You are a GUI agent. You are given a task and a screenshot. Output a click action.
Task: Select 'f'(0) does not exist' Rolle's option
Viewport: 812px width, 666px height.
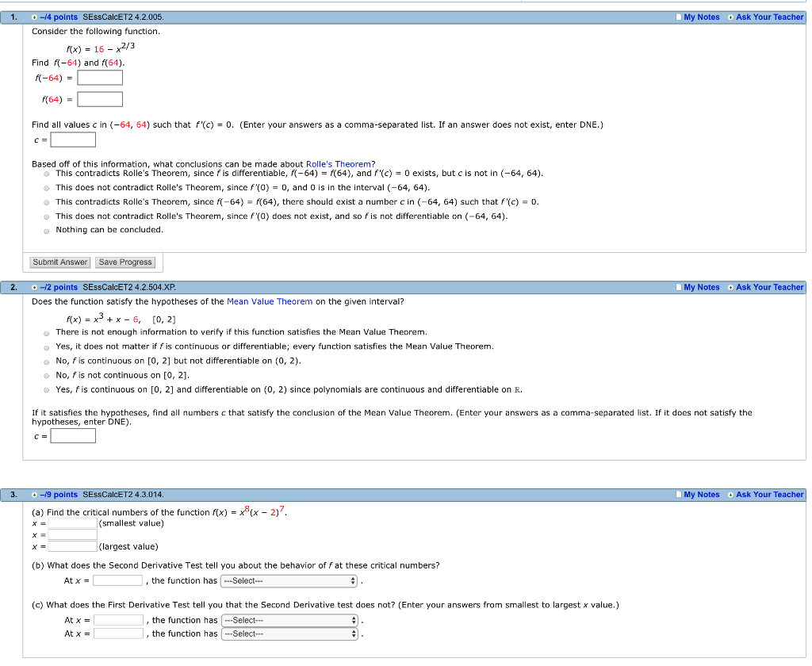pos(47,217)
